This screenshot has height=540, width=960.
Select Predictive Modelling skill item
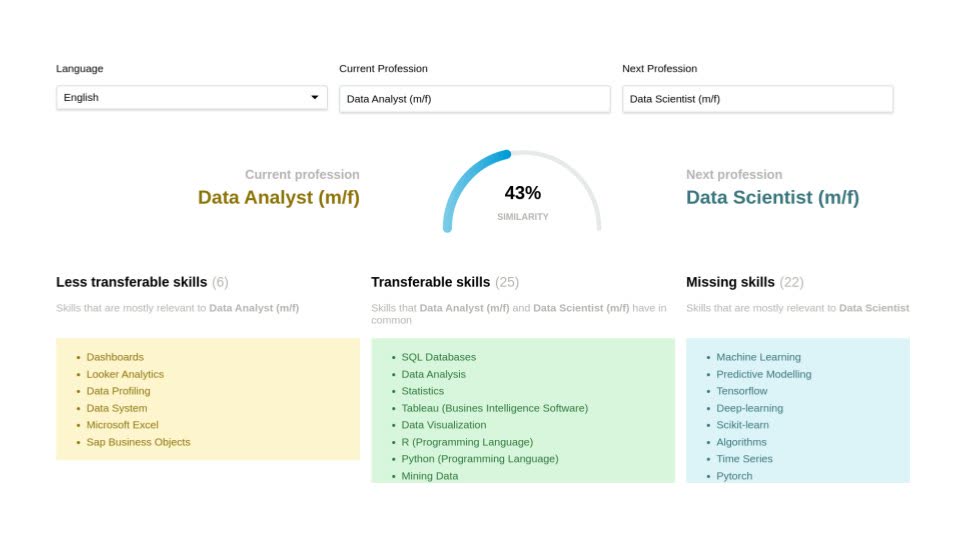click(x=764, y=374)
